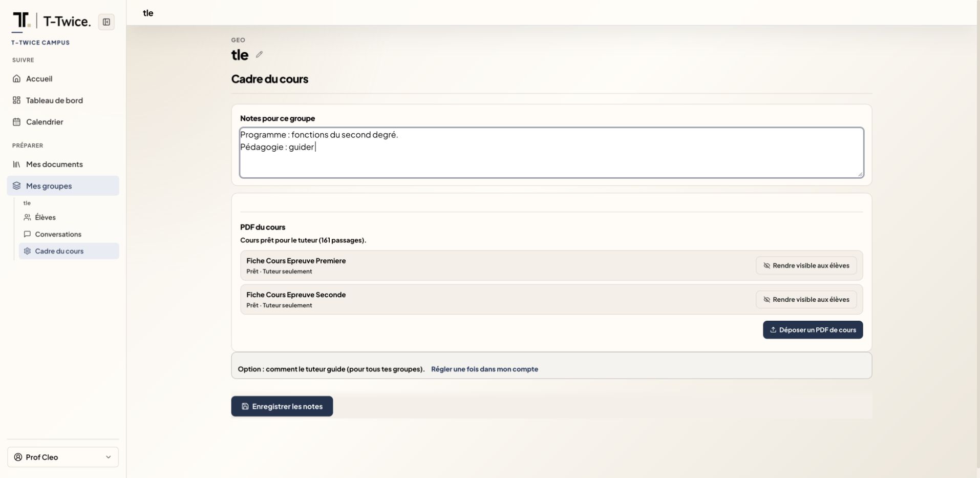Click the T-Twice logo
The image size is (980, 478).
coord(51,21)
